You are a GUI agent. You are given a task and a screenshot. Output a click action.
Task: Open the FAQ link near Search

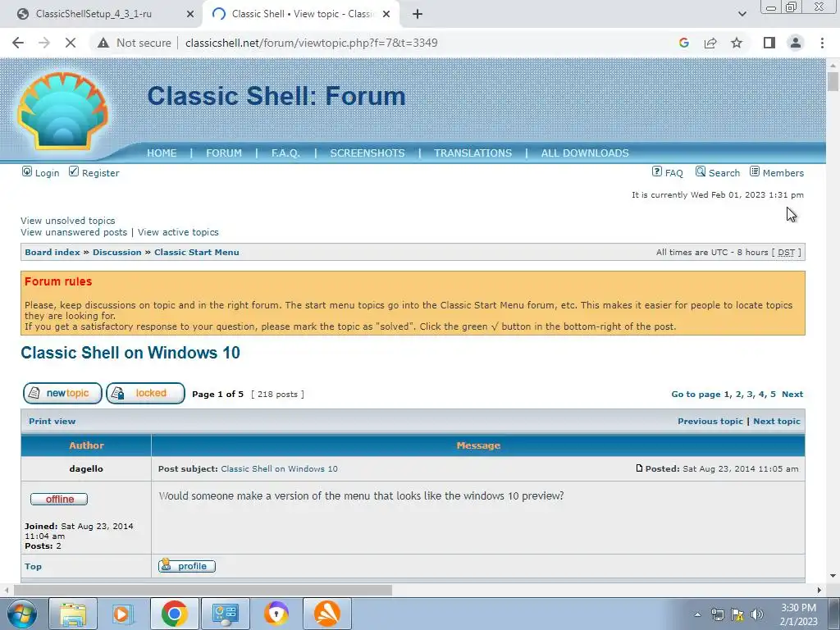pyautogui.click(x=674, y=173)
